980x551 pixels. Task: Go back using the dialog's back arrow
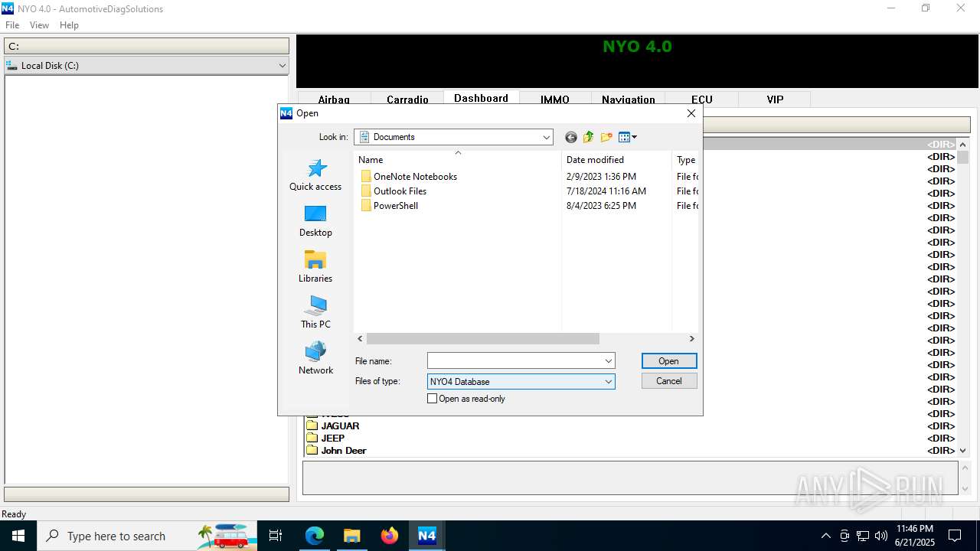tap(570, 137)
